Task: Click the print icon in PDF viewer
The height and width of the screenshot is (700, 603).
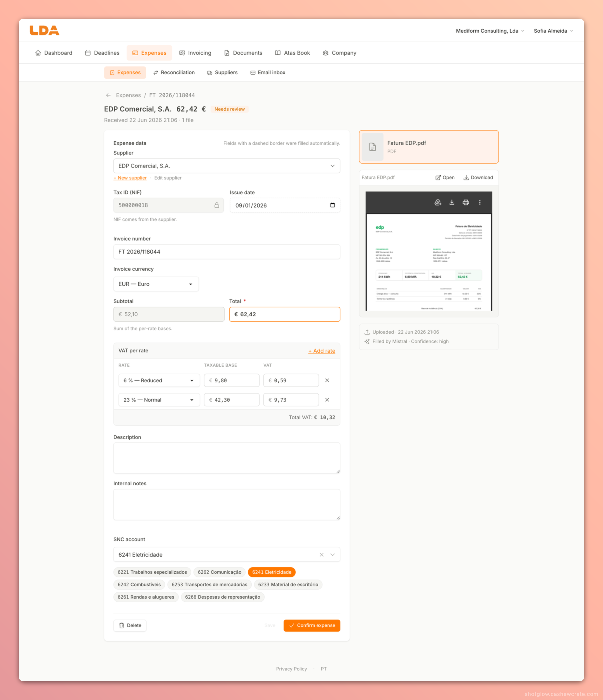Action: coord(466,202)
